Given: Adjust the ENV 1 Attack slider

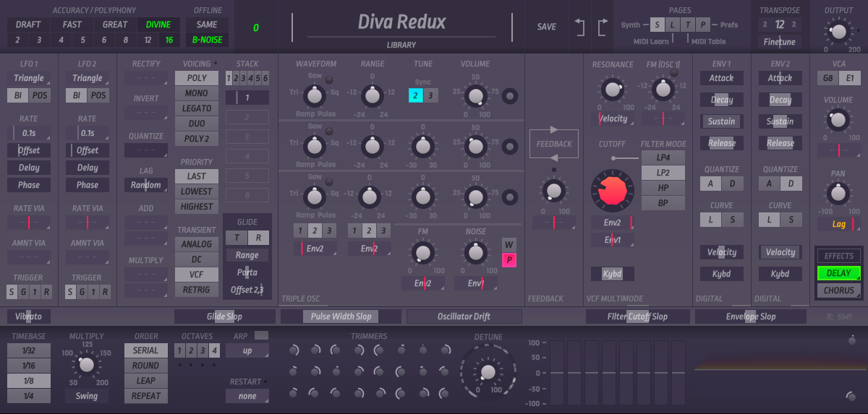Looking at the screenshot, I should click(721, 78).
